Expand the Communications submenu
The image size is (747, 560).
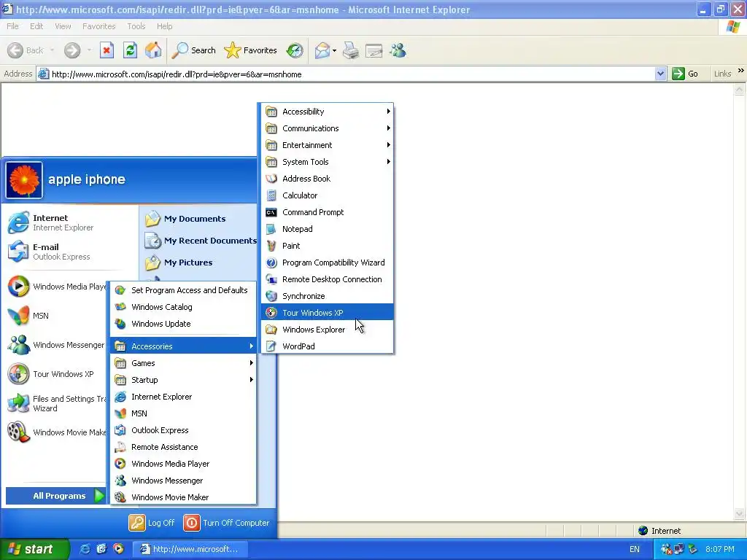pos(328,128)
